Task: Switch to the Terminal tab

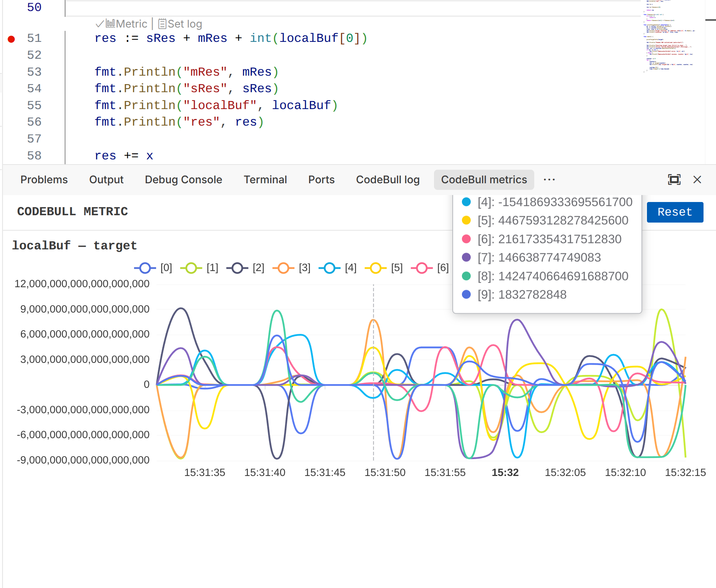Action: point(265,180)
